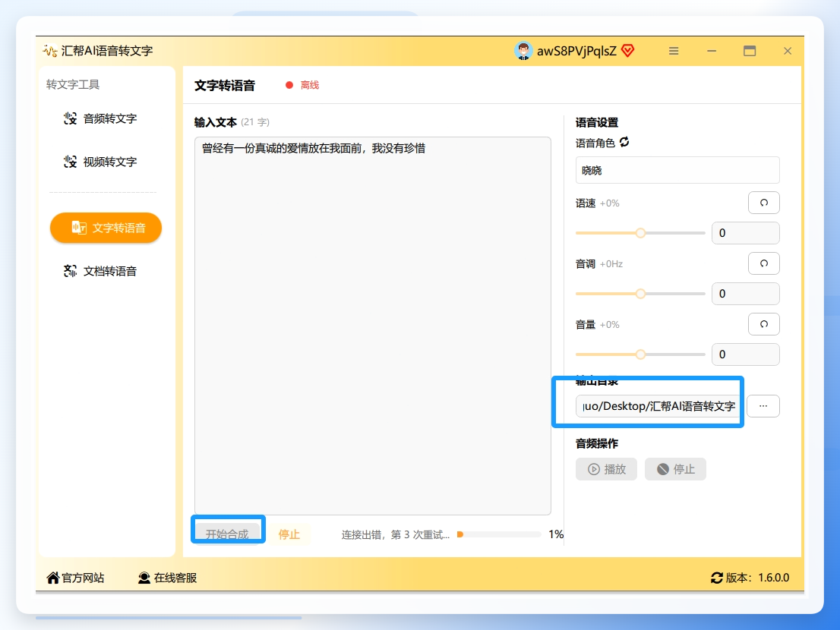Check version 1.6.0.0 update

[x=750, y=578]
